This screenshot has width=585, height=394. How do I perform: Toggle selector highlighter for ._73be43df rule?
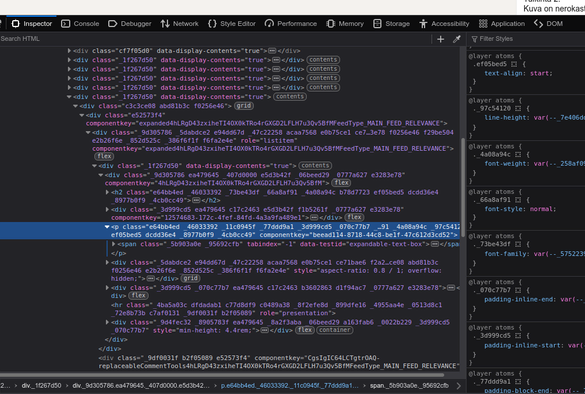[518, 244]
